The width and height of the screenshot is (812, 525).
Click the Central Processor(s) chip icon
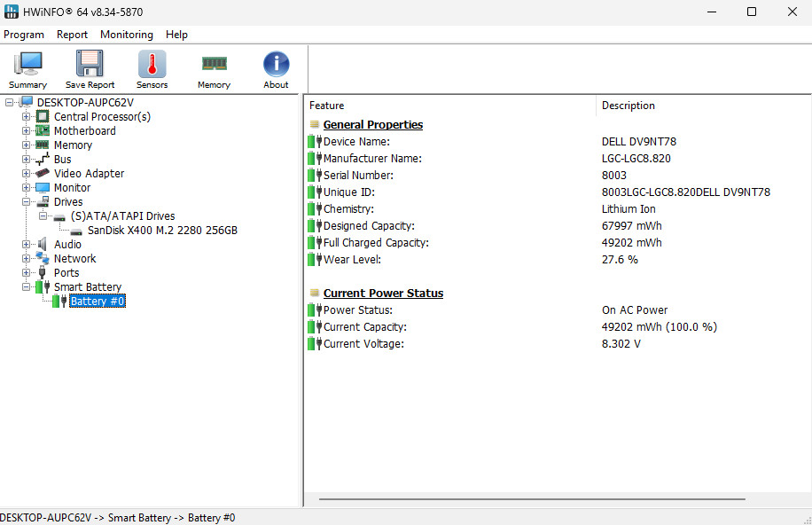tap(43, 116)
